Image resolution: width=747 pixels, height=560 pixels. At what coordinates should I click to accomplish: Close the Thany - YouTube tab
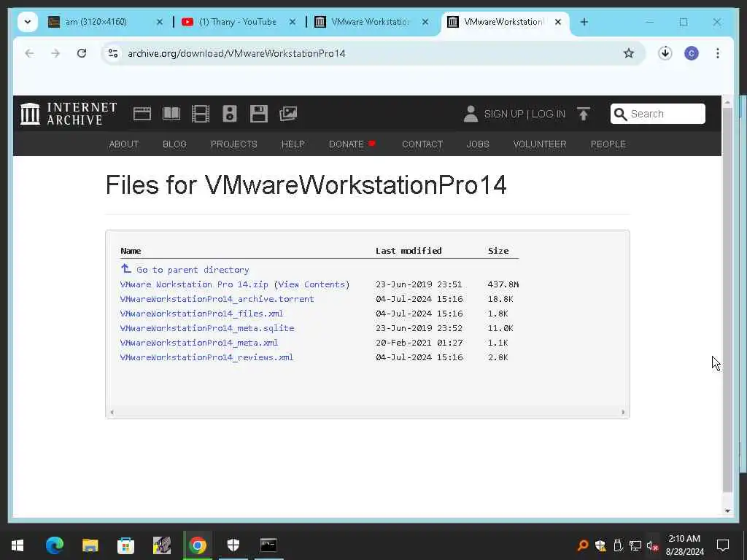[293, 22]
